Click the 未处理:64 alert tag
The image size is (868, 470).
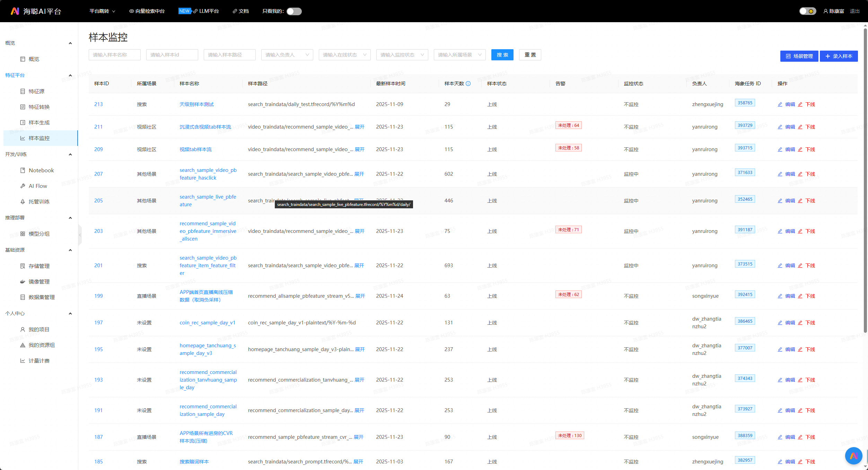[x=568, y=125]
